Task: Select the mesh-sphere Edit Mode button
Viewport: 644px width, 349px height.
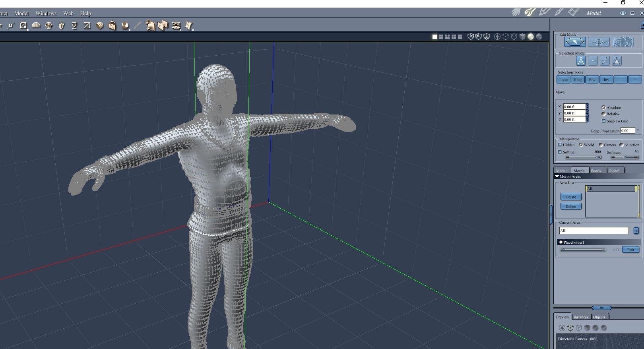Action: 623,42
